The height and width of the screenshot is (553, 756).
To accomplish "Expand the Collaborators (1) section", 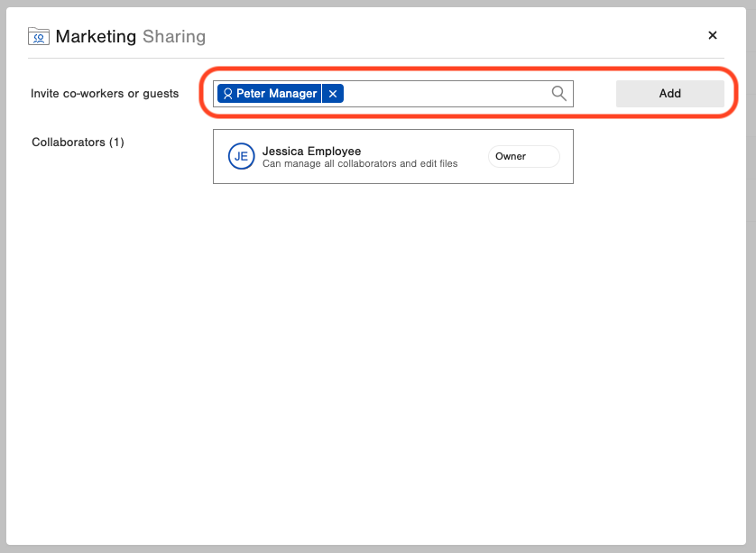I will point(78,142).
